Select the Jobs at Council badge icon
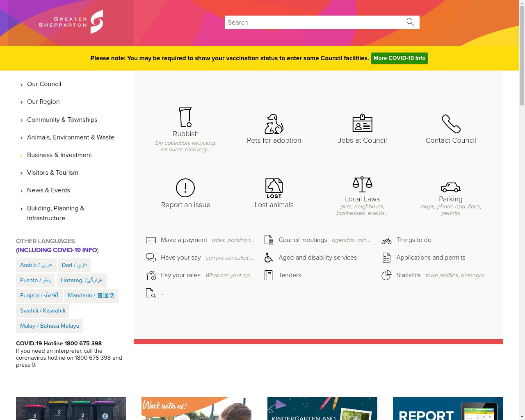Image resolution: width=525 pixels, height=420 pixels. pyautogui.click(x=362, y=123)
